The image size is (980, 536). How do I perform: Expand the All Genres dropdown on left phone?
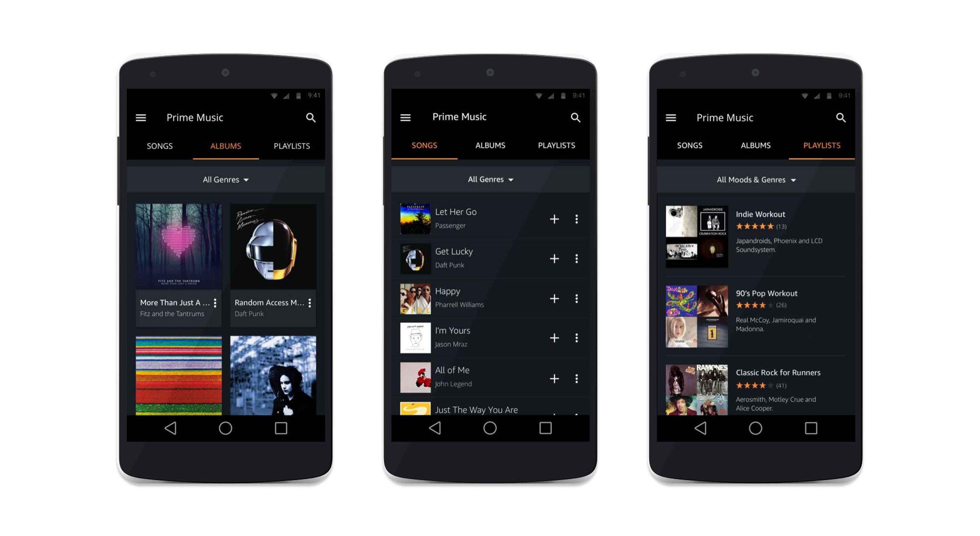225,179
